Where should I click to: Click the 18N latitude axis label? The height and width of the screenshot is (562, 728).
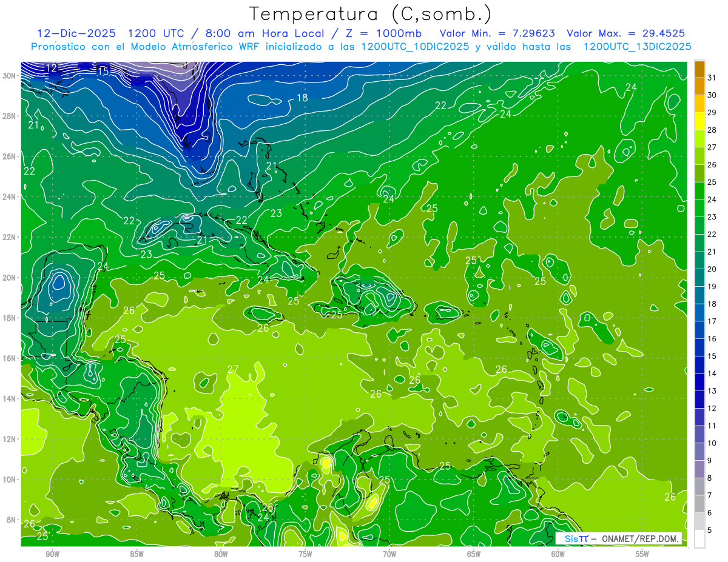9,318
